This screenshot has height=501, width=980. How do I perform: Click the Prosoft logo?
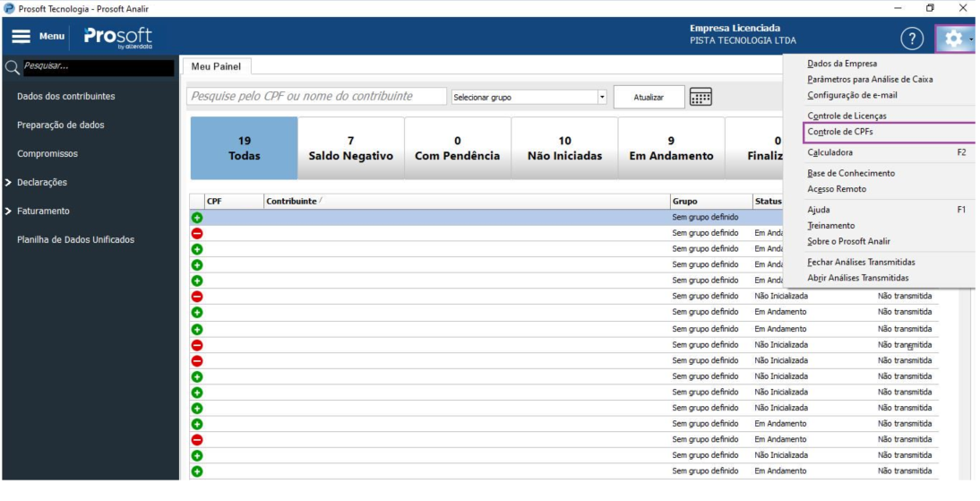pyautogui.click(x=118, y=38)
